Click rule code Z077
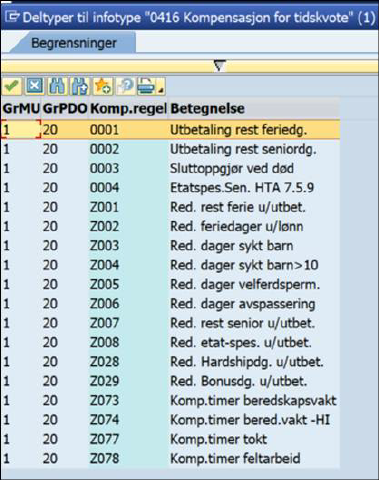 click(104, 439)
